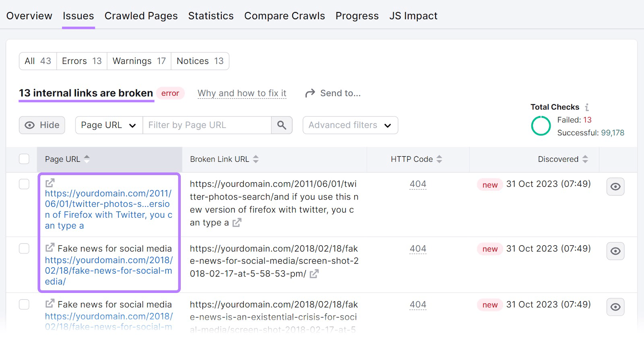Image resolution: width=644 pixels, height=338 pixels.
Task: Check the first row twitter-photos checkbox
Action: coord(24,184)
